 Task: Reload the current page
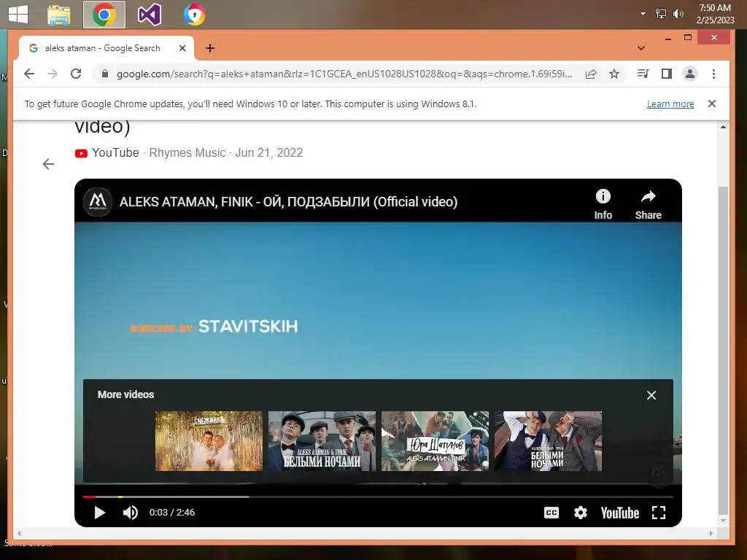(x=76, y=74)
